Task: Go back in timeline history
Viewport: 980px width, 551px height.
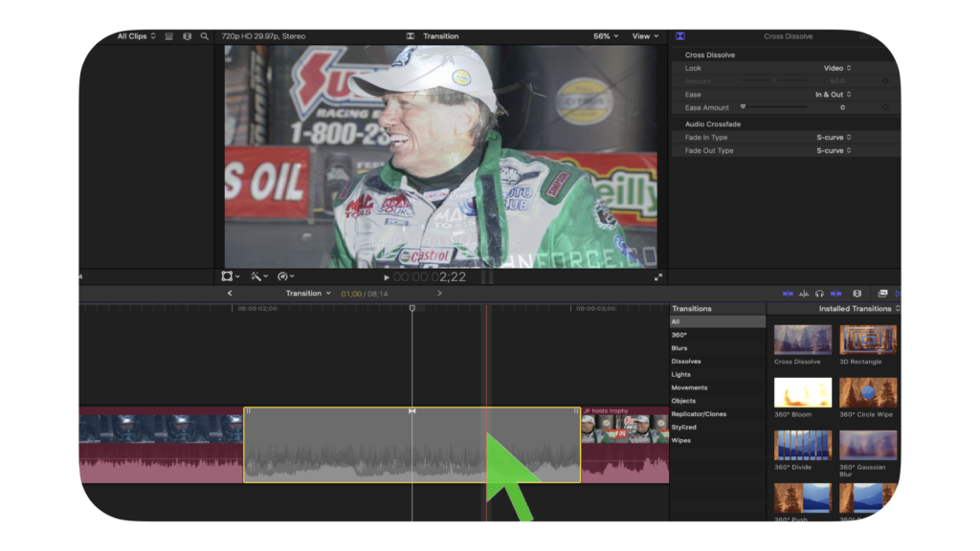Action: coord(230,293)
